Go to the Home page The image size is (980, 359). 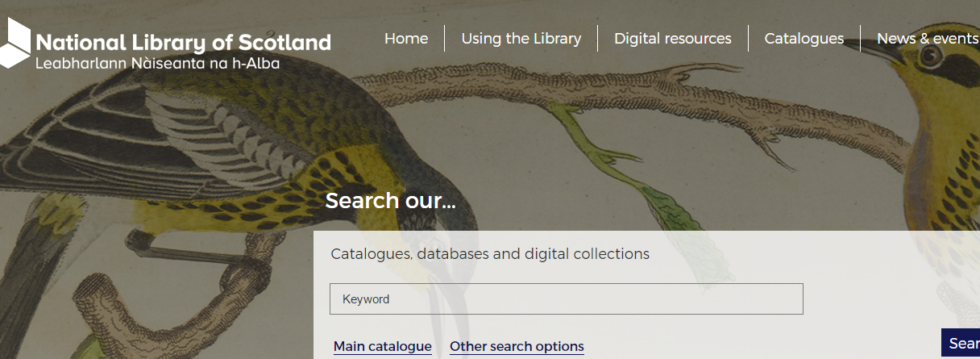point(406,39)
